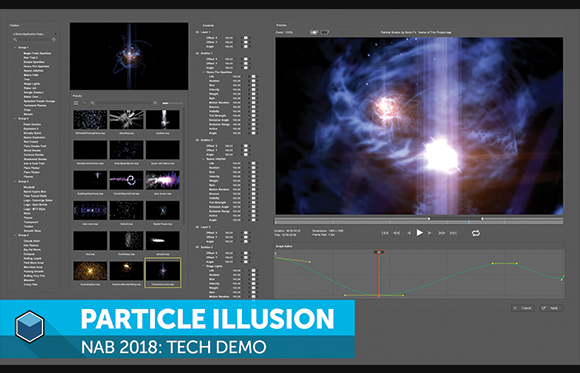Toggle Layer 2 visibility eye
The width and height of the screenshot is (580, 373).
[x=197, y=227]
